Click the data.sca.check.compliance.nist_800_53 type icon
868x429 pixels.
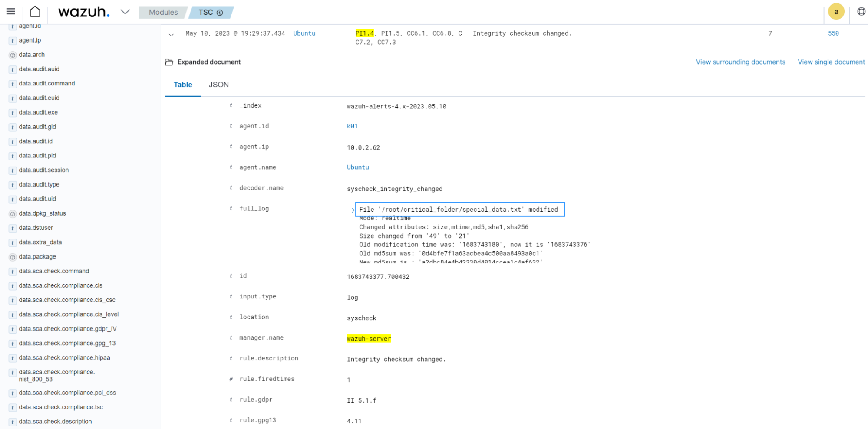coord(13,373)
